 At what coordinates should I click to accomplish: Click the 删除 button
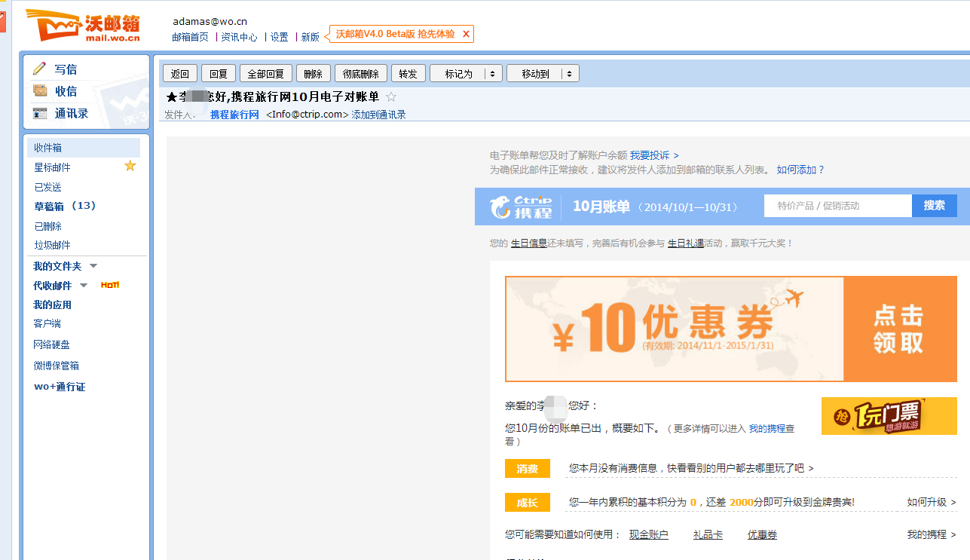click(314, 73)
